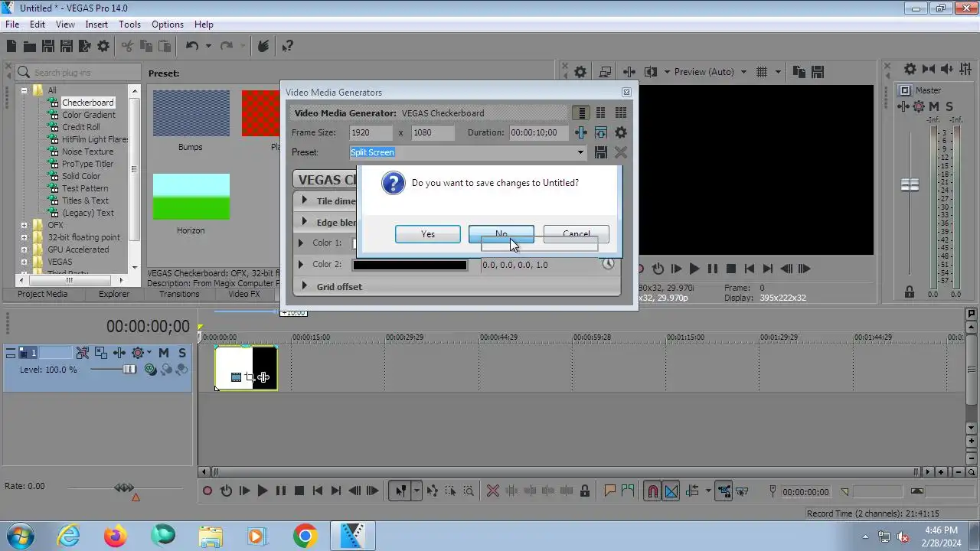Expand the 32-bit floating point folder
This screenshot has width=980, height=551.
24,237
